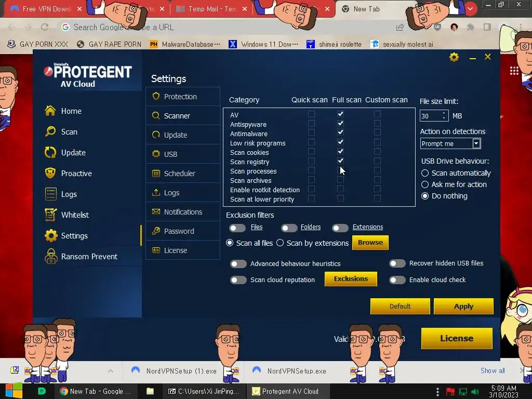
Task: Open the Scheduler settings tab
Action: click(183, 174)
